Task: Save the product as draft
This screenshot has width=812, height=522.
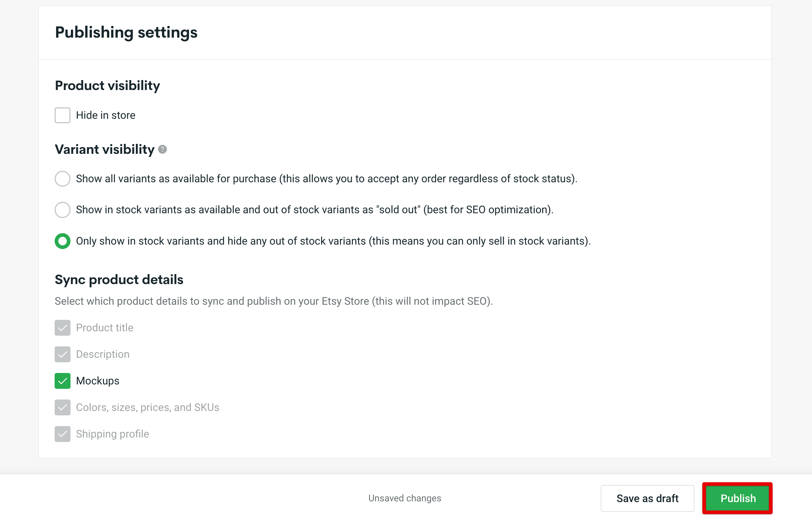Action: tap(647, 498)
